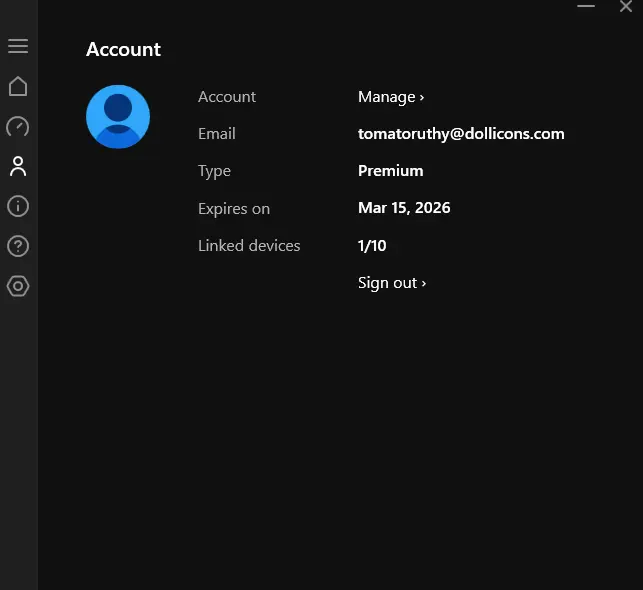This screenshot has width=643, height=590.
Task: Click the blue profile avatar picture
Action: click(118, 117)
